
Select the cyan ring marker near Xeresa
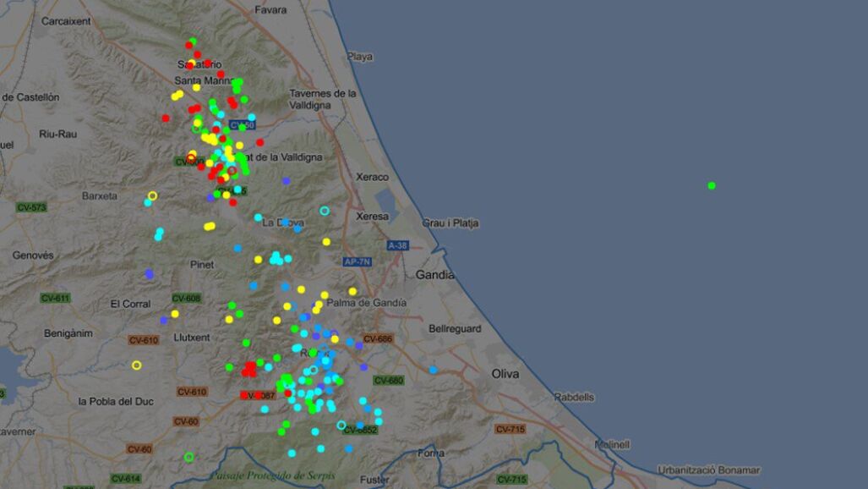pos(325,211)
